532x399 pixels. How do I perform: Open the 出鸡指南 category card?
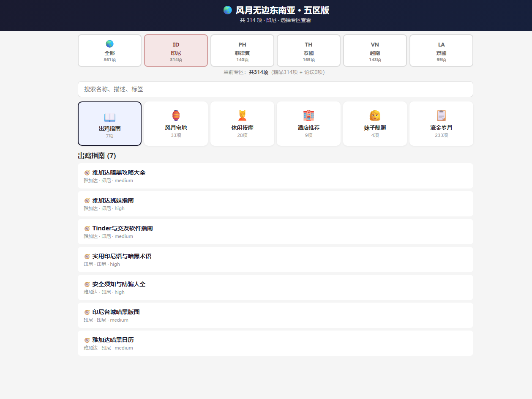(x=109, y=123)
